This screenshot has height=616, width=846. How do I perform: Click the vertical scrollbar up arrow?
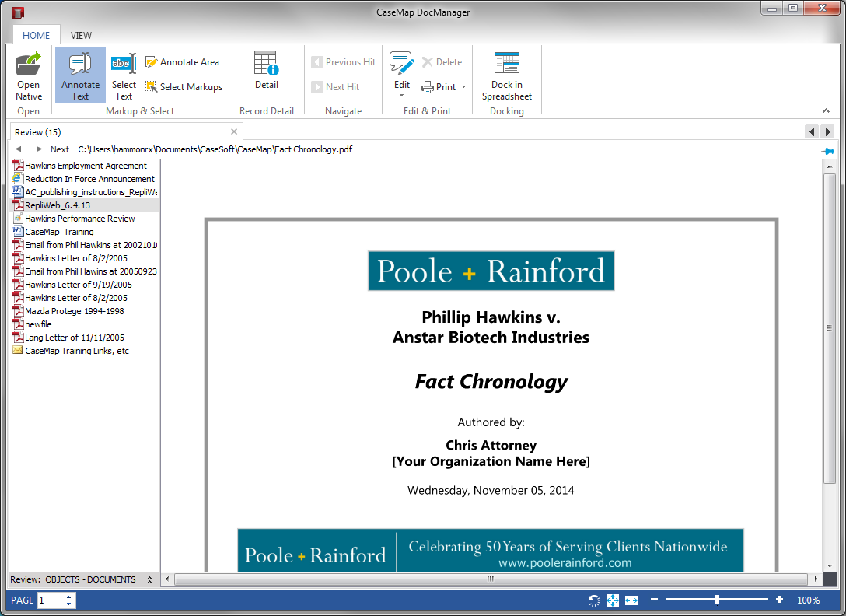(x=829, y=166)
